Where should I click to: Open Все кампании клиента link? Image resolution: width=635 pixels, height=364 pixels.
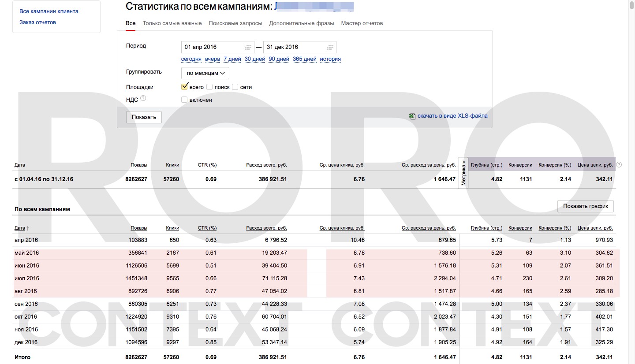(49, 11)
